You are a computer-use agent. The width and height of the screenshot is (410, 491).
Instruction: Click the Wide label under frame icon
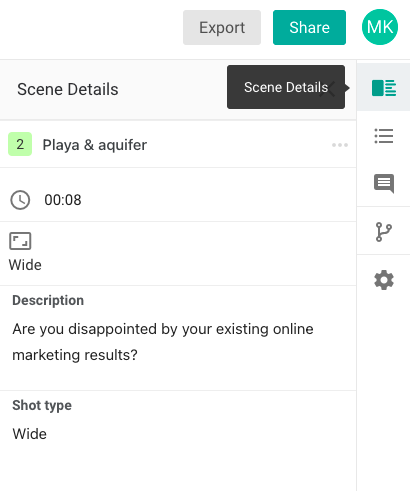[x=25, y=265]
